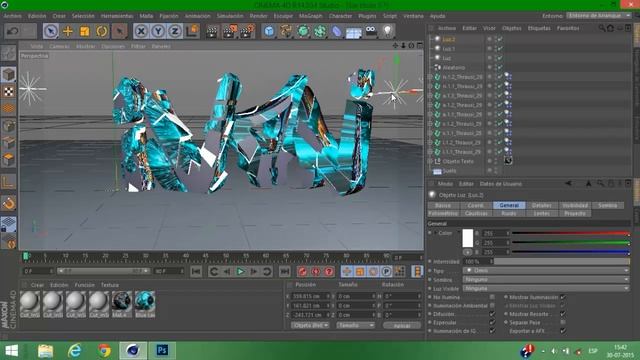
Task: Open the Tamaño coordinate dropdown
Action: coord(356,325)
